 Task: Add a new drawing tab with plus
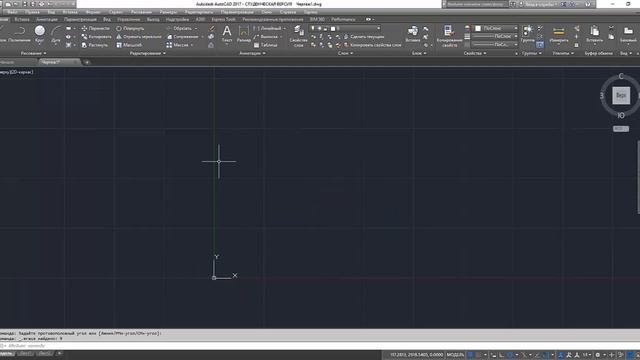coord(87,62)
